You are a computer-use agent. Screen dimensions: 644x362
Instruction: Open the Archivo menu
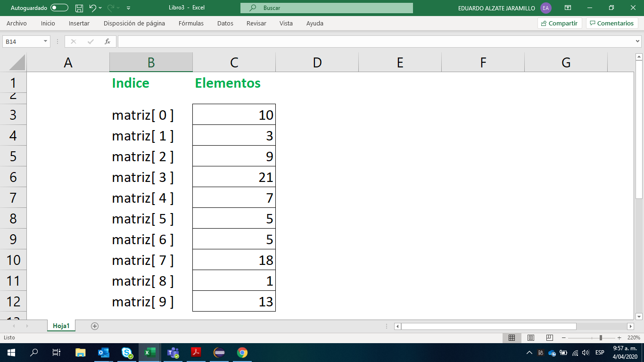point(17,23)
